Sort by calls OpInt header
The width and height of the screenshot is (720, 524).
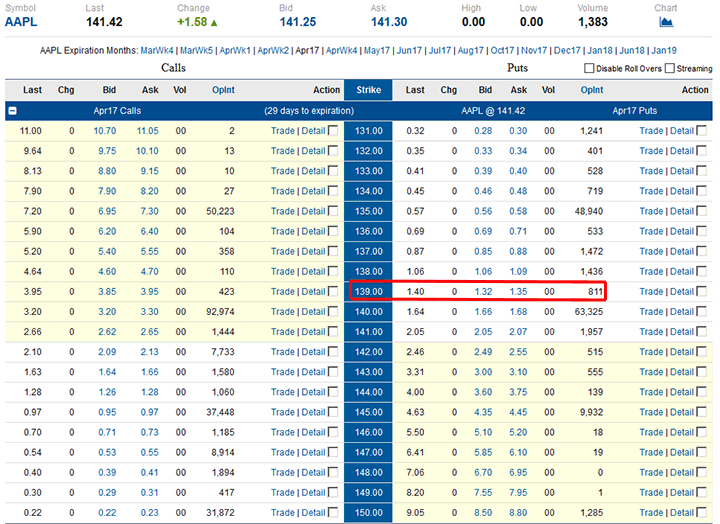(x=223, y=90)
